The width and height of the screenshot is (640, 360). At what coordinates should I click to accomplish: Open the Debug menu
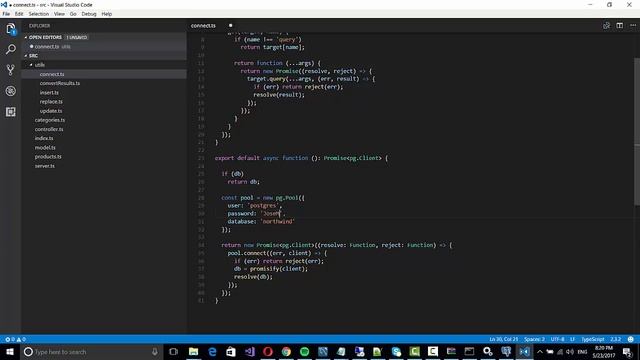click(x=89, y=14)
